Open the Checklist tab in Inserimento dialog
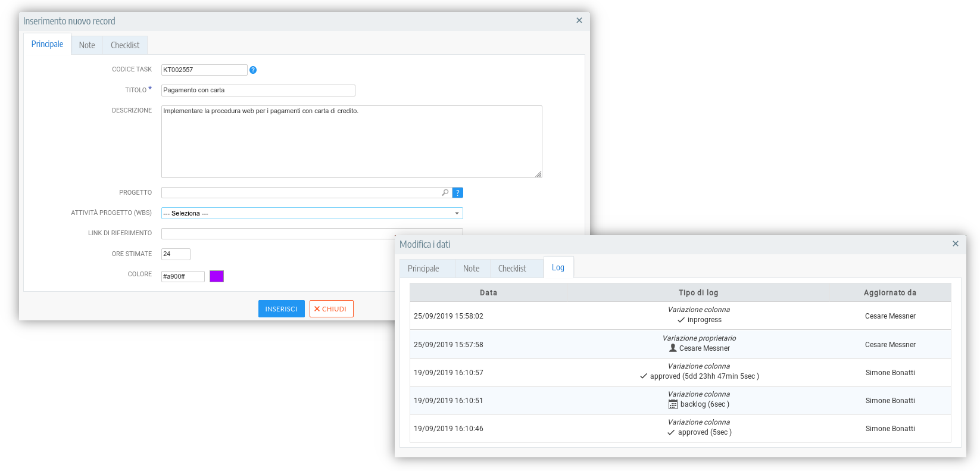Image resolution: width=980 pixels, height=471 pixels. 125,45
